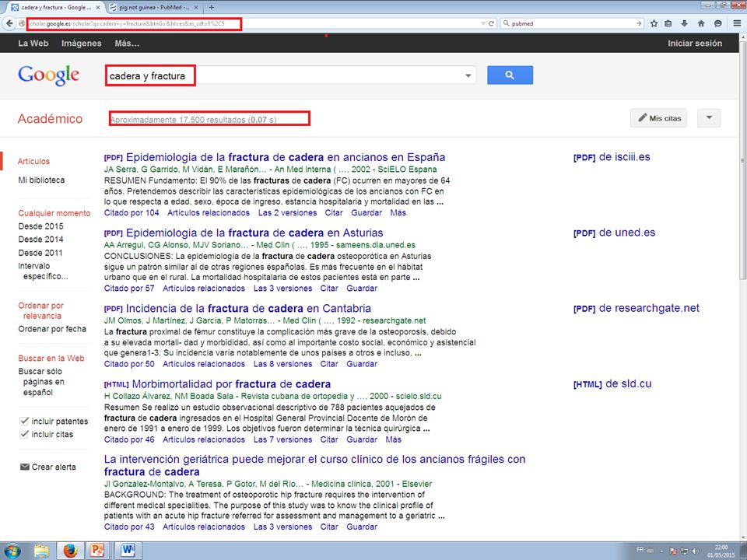Open 'Mi biblioteca' in the sidebar
The width and height of the screenshot is (747, 560).
tap(41, 180)
